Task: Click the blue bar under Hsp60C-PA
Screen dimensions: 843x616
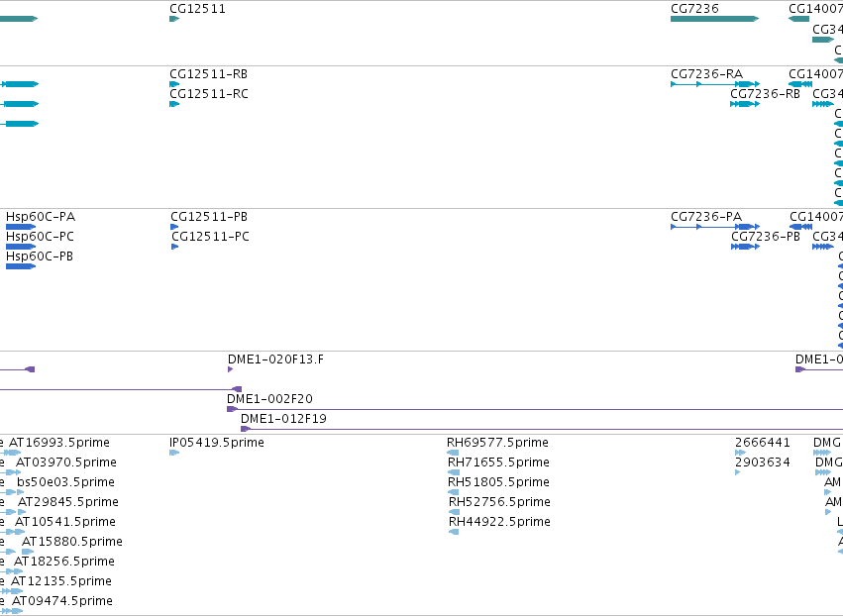Action: click(21, 227)
